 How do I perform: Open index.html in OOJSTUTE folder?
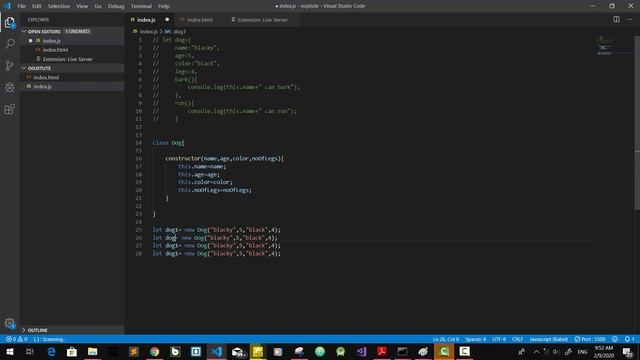[46, 77]
